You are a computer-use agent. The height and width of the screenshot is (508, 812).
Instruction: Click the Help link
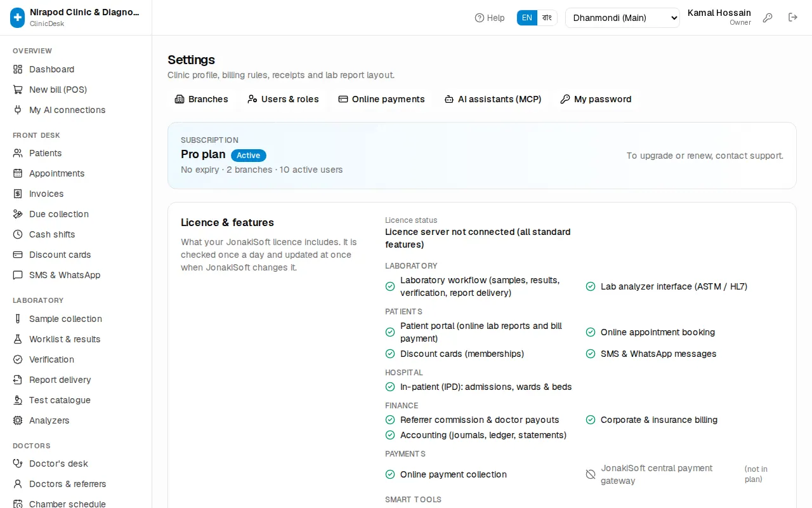490,18
